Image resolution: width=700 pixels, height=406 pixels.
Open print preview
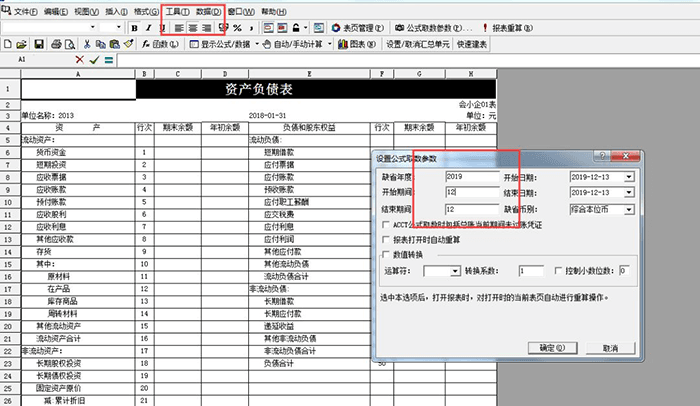[70, 44]
